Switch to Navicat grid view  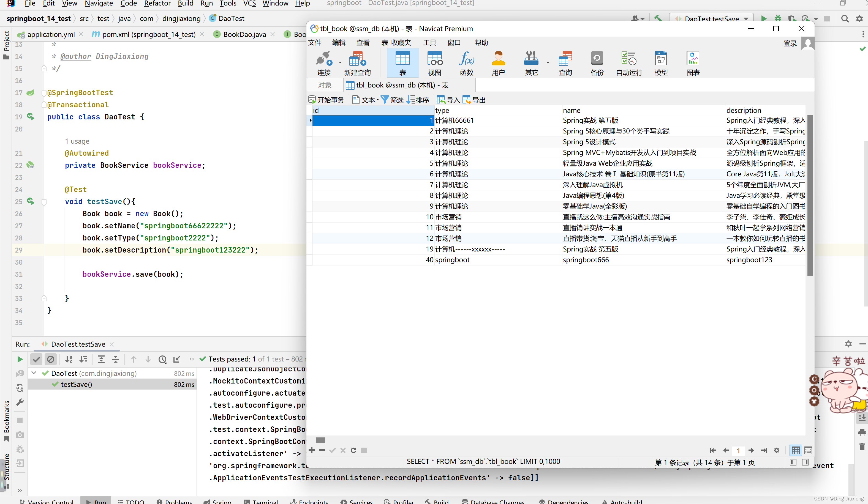796,450
